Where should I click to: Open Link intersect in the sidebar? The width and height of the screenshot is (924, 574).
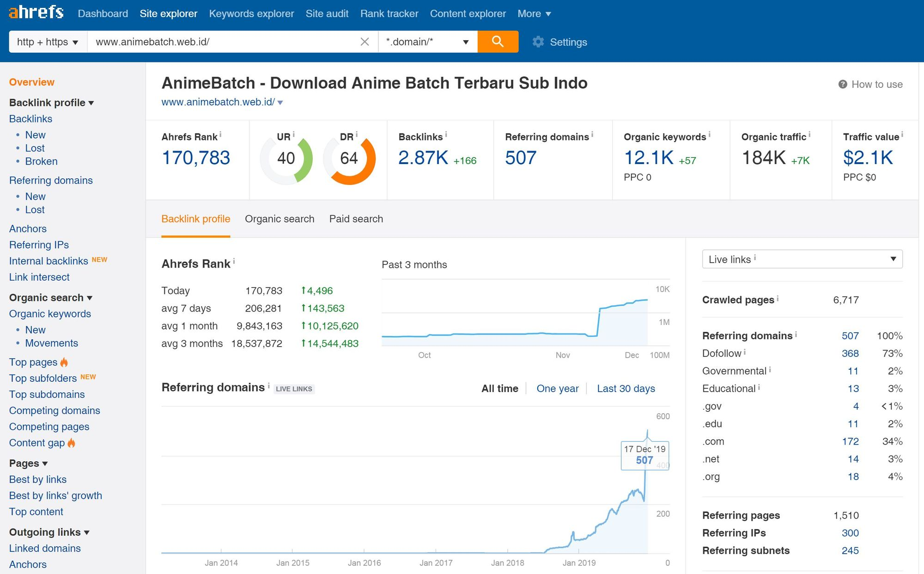tap(39, 277)
